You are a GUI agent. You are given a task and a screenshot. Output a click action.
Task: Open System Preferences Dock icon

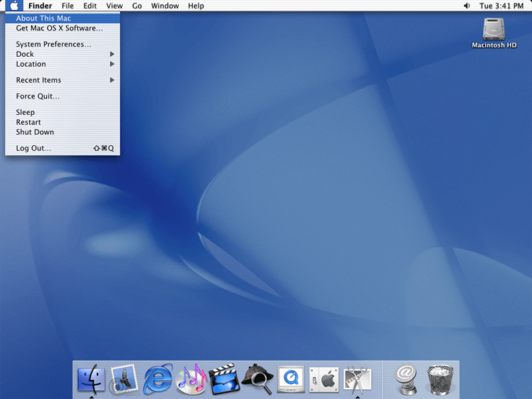click(324, 380)
